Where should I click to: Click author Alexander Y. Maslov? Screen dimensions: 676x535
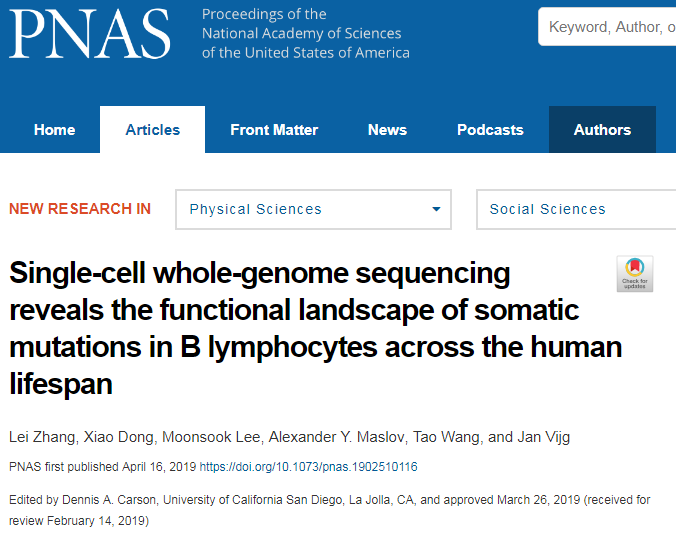[x=337, y=437]
